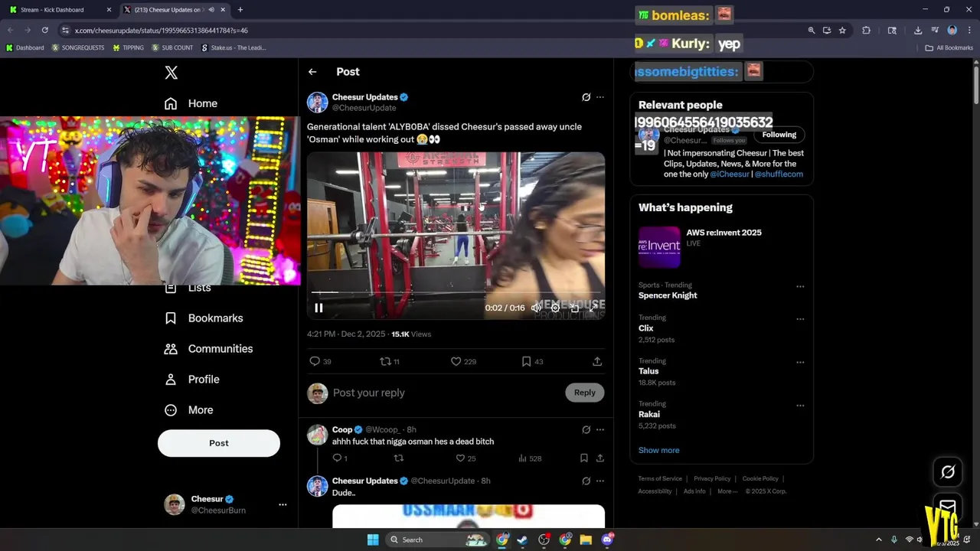Like Coop's reply with 25 likes
The width and height of the screenshot is (980, 551).
460,458
